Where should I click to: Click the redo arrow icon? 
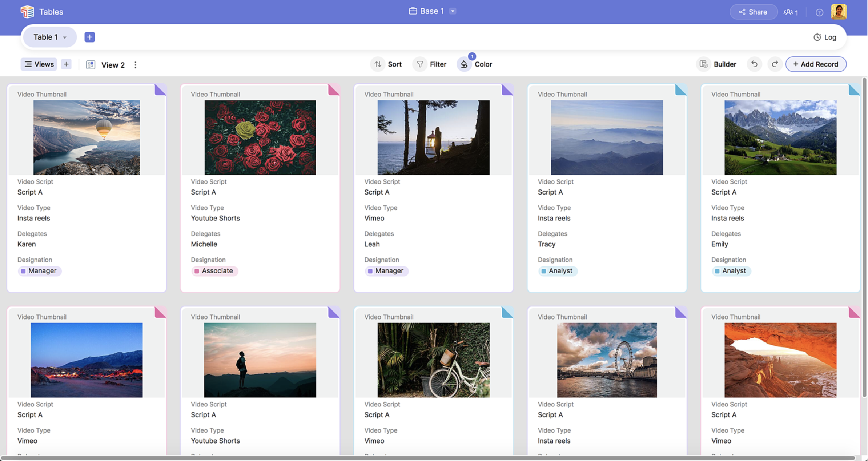point(775,64)
